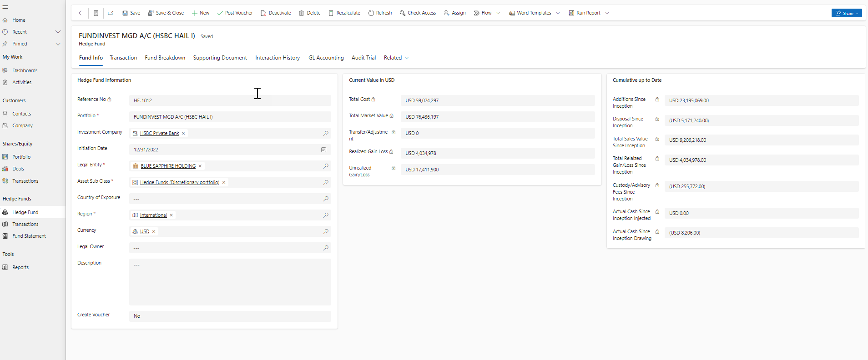Click the Recalculate icon
The height and width of the screenshot is (360, 868).
tap(331, 13)
